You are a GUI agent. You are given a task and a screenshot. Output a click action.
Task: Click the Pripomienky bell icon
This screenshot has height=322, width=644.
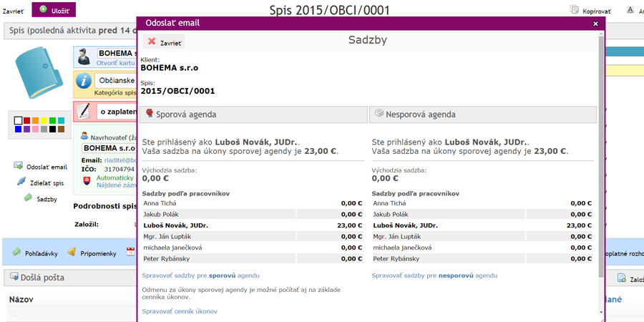[x=72, y=252]
